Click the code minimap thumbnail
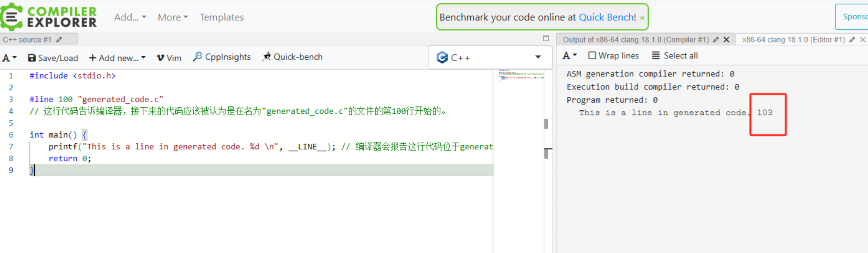Screen dimensions: 868x253 (x=521, y=75)
